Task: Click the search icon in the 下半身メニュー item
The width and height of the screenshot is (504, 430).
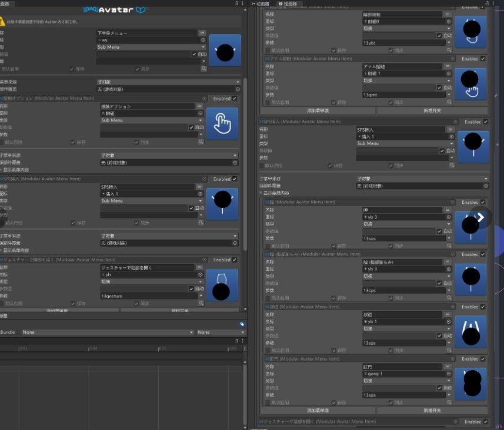Action: (203, 68)
